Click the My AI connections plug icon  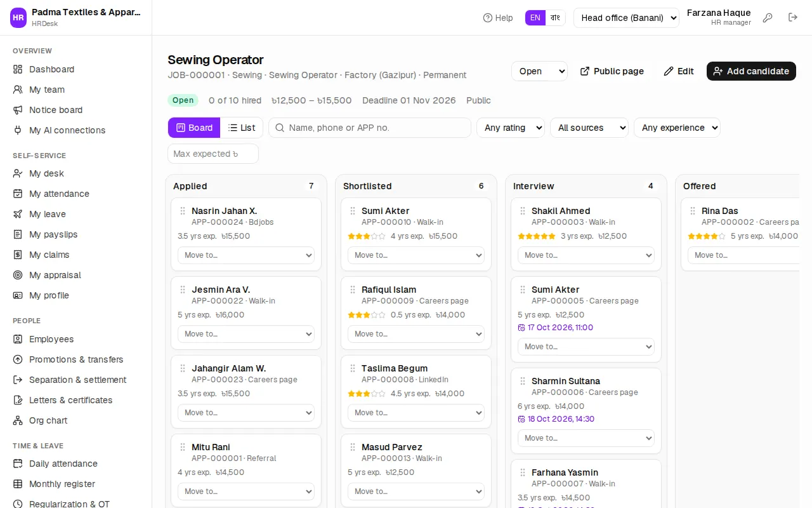[x=18, y=130]
